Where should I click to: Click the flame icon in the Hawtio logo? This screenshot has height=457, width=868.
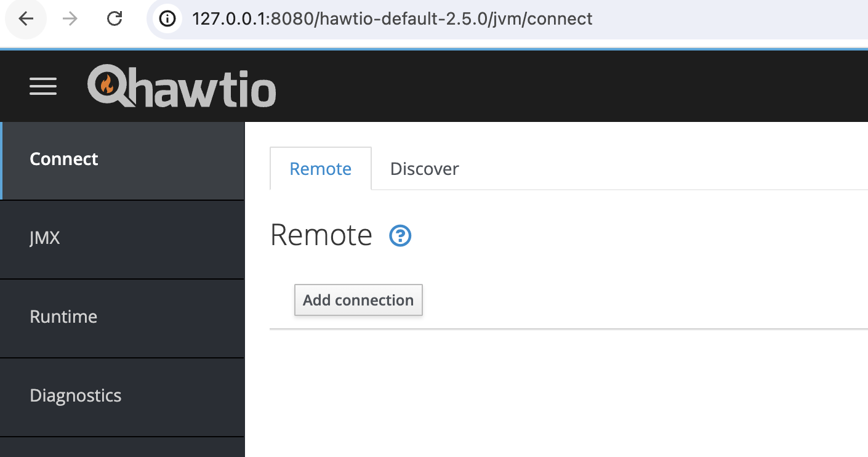click(x=107, y=84)
